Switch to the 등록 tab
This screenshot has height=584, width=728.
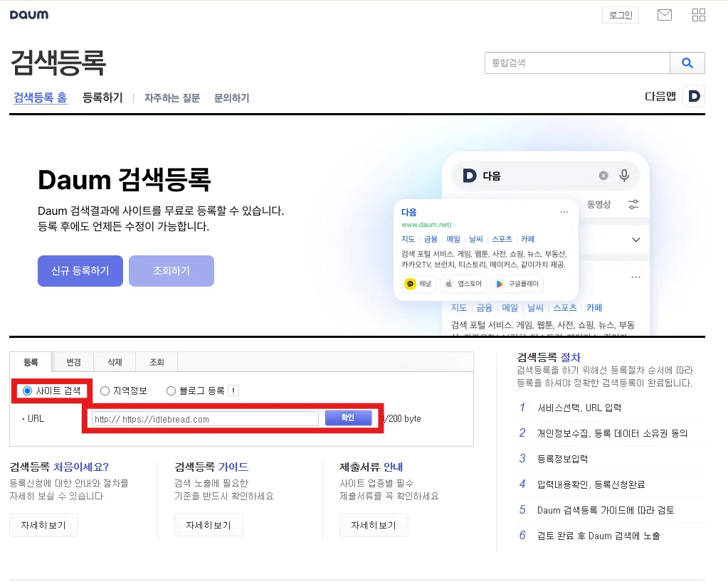tap(31, 362)
